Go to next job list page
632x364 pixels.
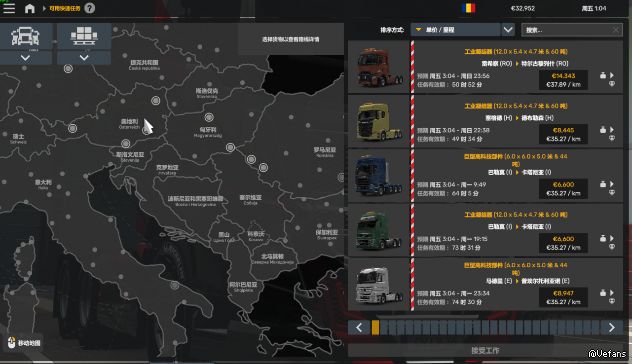point(612,328)
